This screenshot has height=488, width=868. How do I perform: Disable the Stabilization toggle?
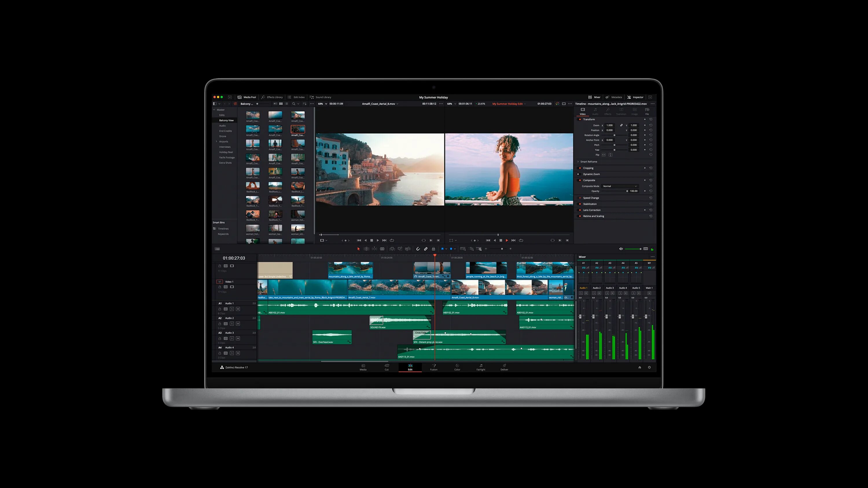pos(580,204)
